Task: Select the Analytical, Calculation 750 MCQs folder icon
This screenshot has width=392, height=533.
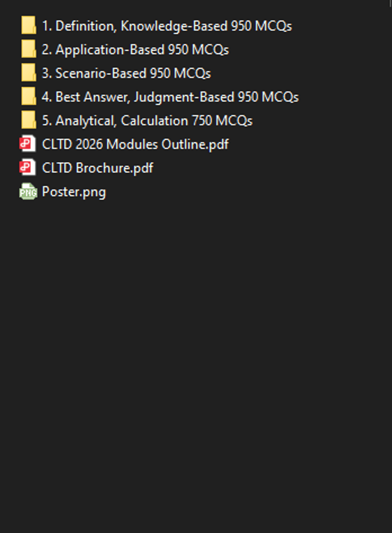Action: tap(28, 120)
